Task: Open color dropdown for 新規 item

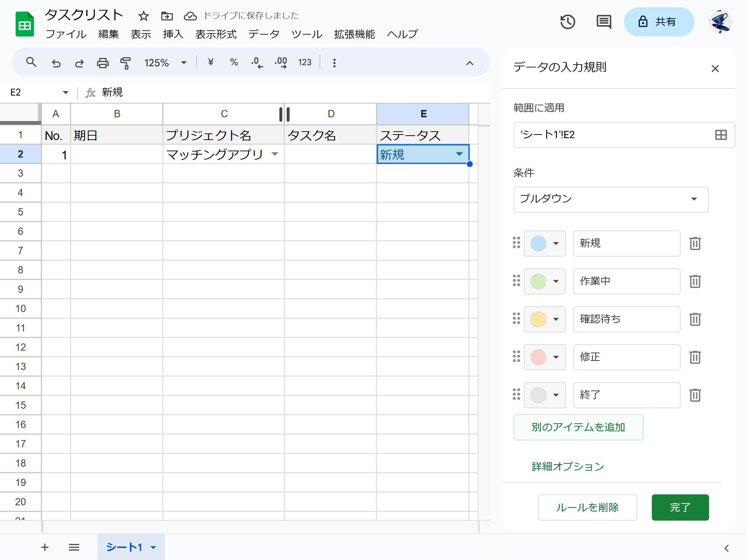Action: [x=545, y=244]
